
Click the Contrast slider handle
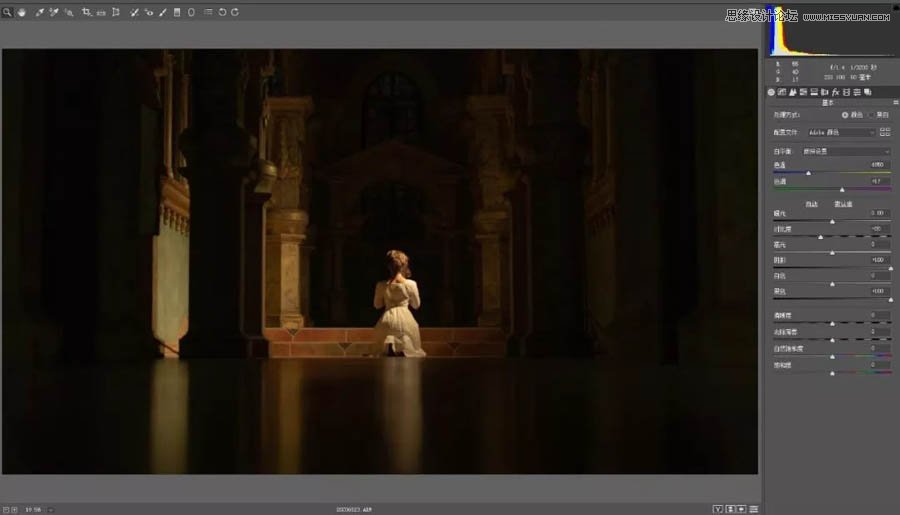[x=821, y=237]
